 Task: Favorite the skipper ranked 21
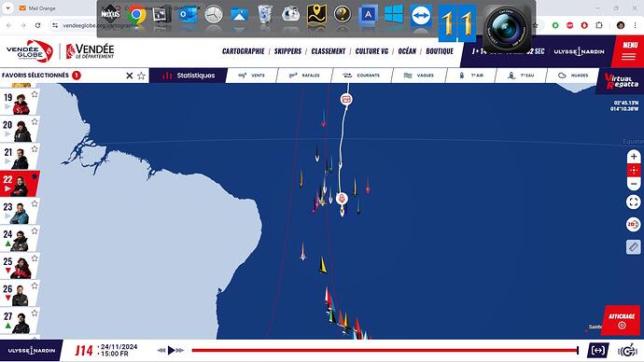35,149
